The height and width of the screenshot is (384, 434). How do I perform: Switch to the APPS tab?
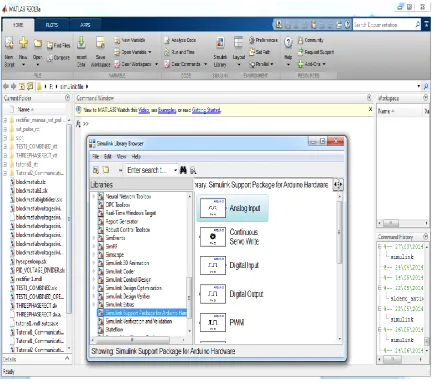(85, 25)
